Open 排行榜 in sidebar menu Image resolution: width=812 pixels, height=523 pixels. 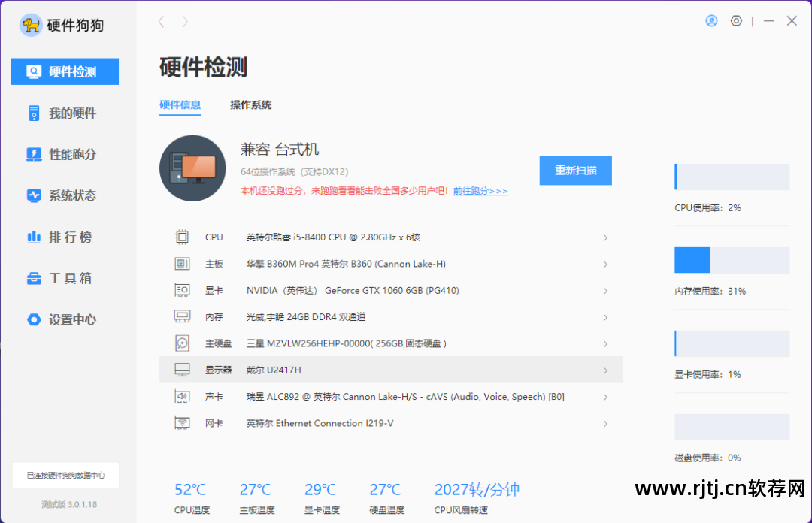pyautogui.click(x=71, y=237)
